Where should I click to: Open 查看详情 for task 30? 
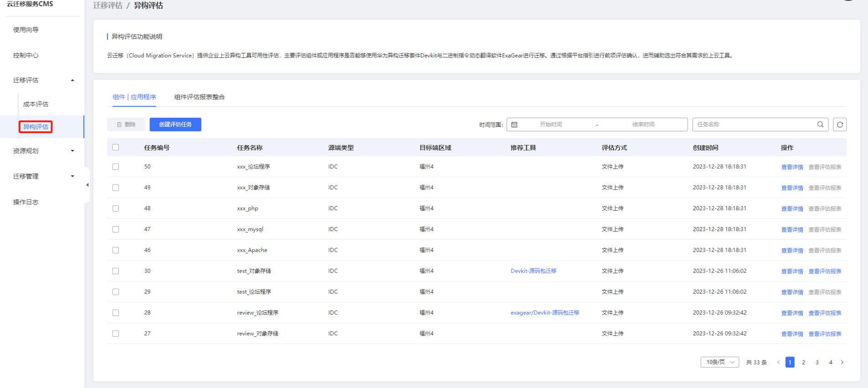click(792, 271)
